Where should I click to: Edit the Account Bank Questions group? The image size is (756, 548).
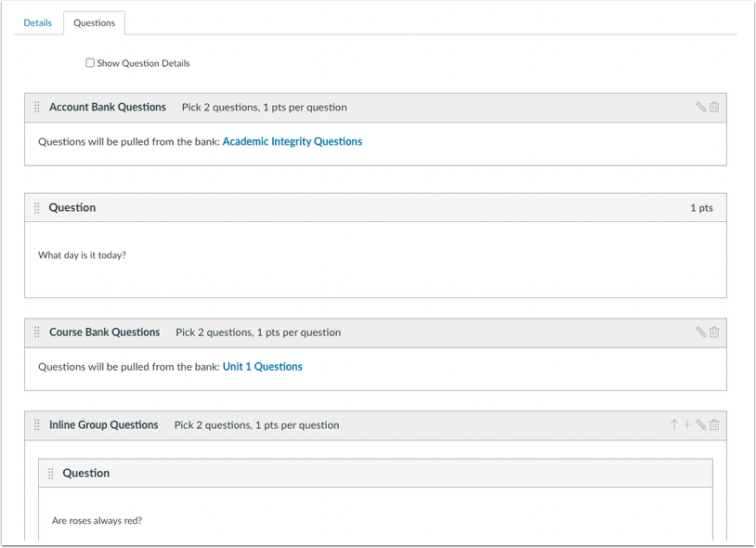pyautogui.click(x=702, y=107)
